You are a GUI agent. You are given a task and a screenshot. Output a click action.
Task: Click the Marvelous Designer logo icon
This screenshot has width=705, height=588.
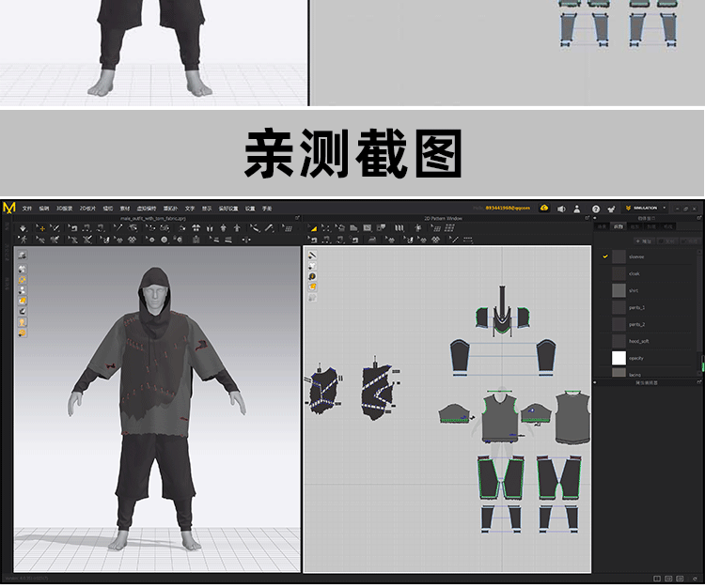(x=8, y=208)
